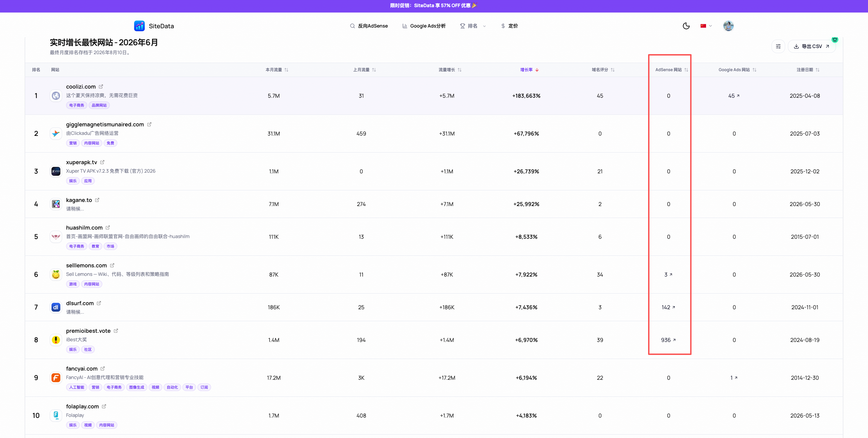Go to the 定价 page

pos(509,26)
